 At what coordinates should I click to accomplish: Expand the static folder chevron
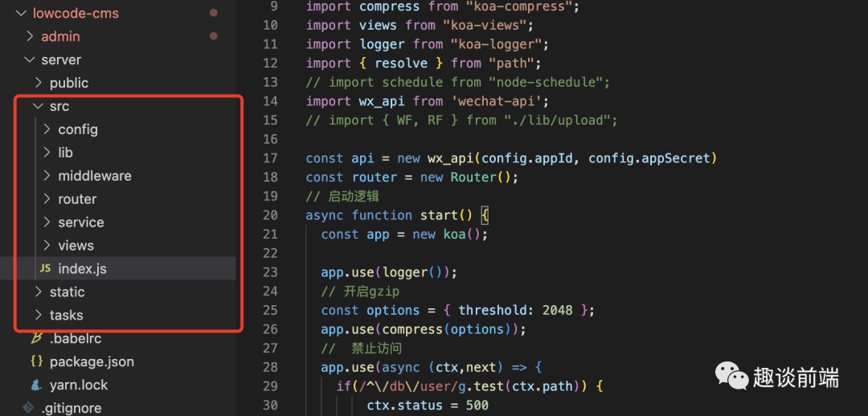point(39,292)
